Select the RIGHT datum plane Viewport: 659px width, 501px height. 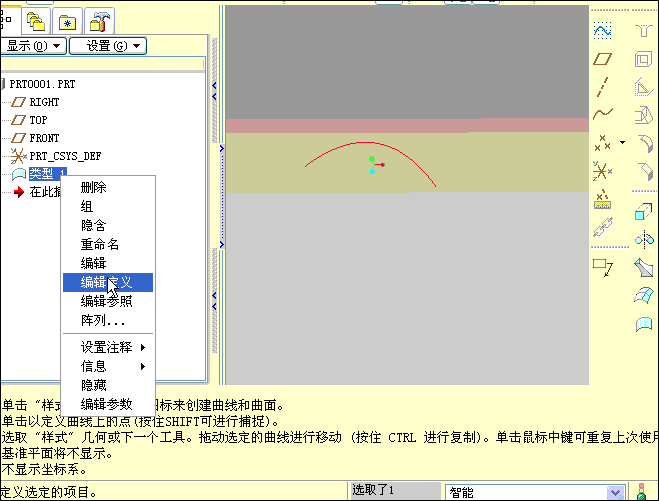click(x=44, y=102)
